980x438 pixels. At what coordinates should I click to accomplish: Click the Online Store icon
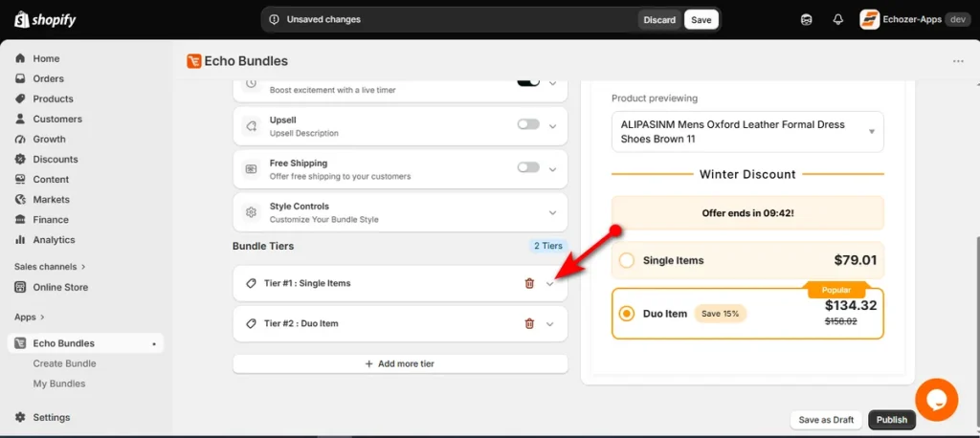[21, 288]
